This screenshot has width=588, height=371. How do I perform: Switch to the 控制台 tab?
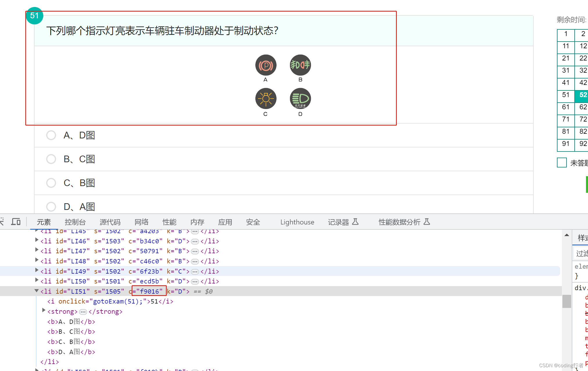point(75,222)
